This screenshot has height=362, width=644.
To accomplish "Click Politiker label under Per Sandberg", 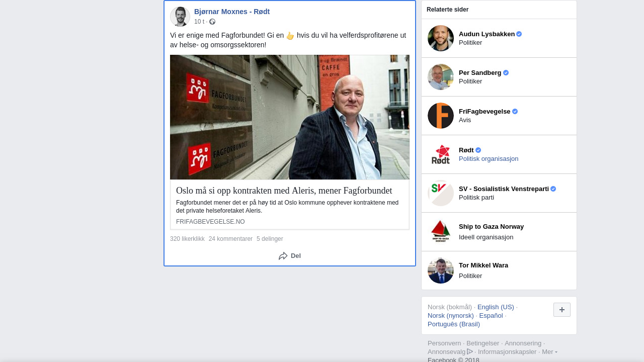I will (470, 81).
